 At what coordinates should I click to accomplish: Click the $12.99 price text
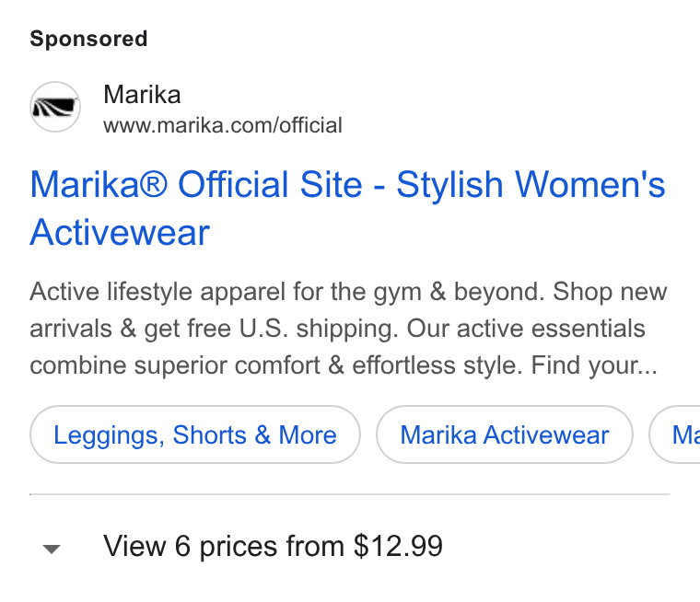coord(398,546)
